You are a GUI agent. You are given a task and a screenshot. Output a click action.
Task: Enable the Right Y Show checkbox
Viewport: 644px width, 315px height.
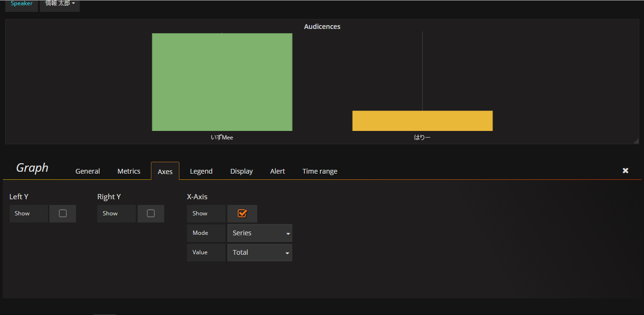[x=151, y=213]
